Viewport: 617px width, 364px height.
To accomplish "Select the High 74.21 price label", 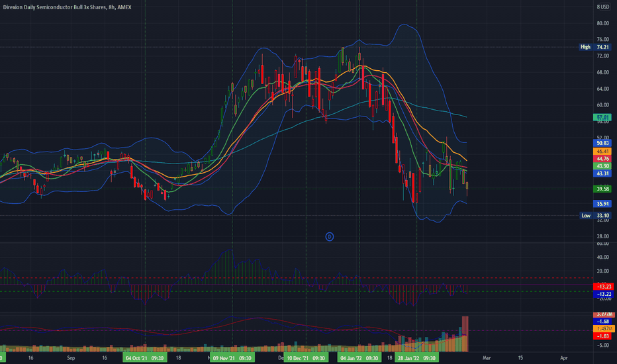I will pos(596,47).
